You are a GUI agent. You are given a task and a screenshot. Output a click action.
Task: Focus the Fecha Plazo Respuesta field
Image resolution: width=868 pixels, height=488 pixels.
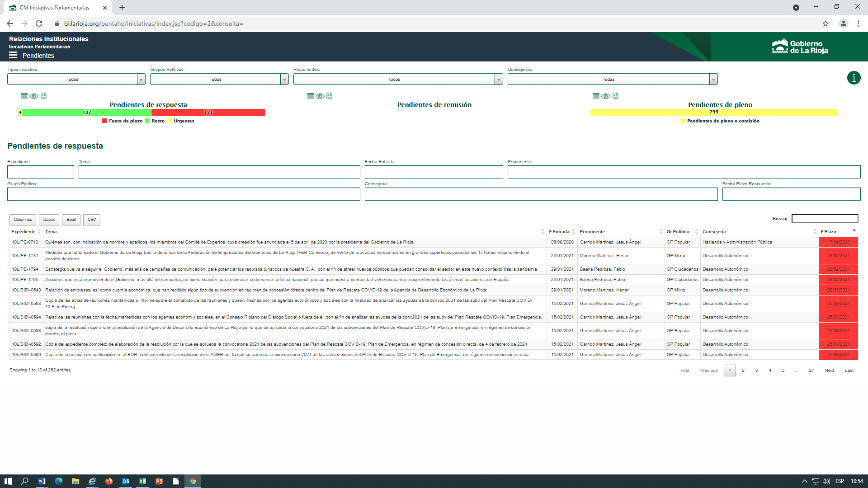point(792,194)
